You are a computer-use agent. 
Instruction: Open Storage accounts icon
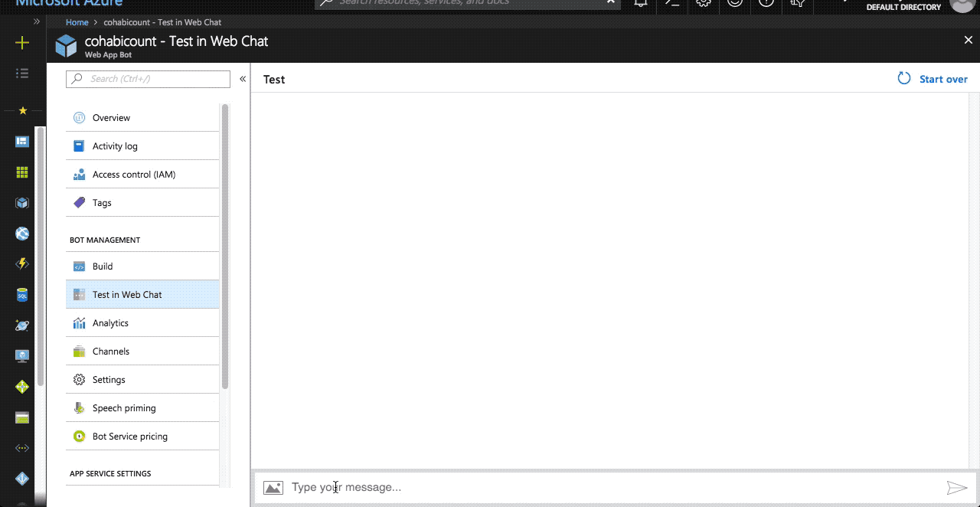(x=22, y=418)
